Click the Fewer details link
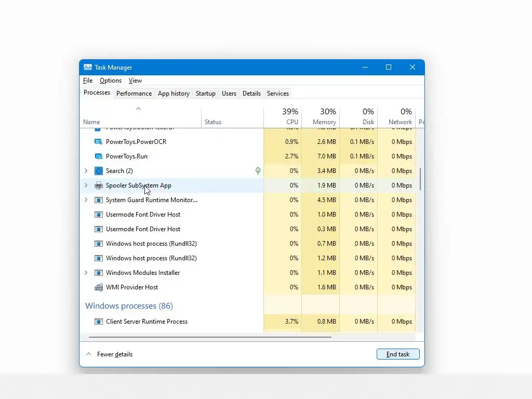This screenshot has width=532, height=399. coord(115,354)
